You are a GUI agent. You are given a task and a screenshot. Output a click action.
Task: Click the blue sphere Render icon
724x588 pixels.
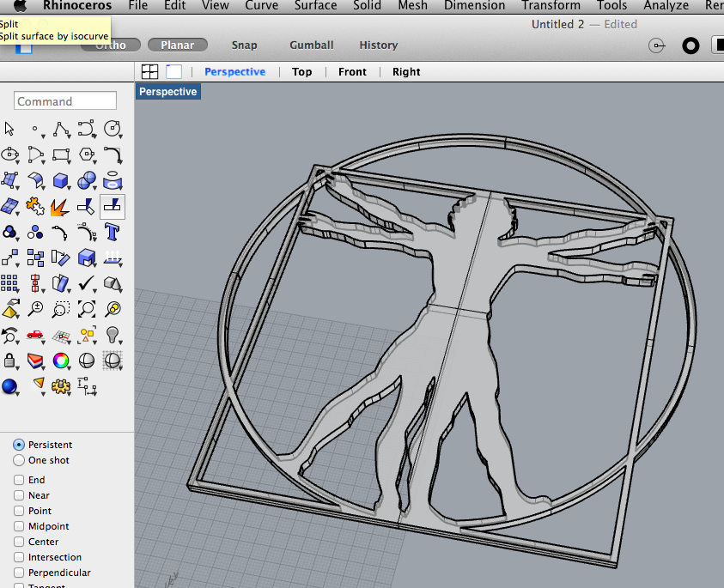(x=9, y=386)
